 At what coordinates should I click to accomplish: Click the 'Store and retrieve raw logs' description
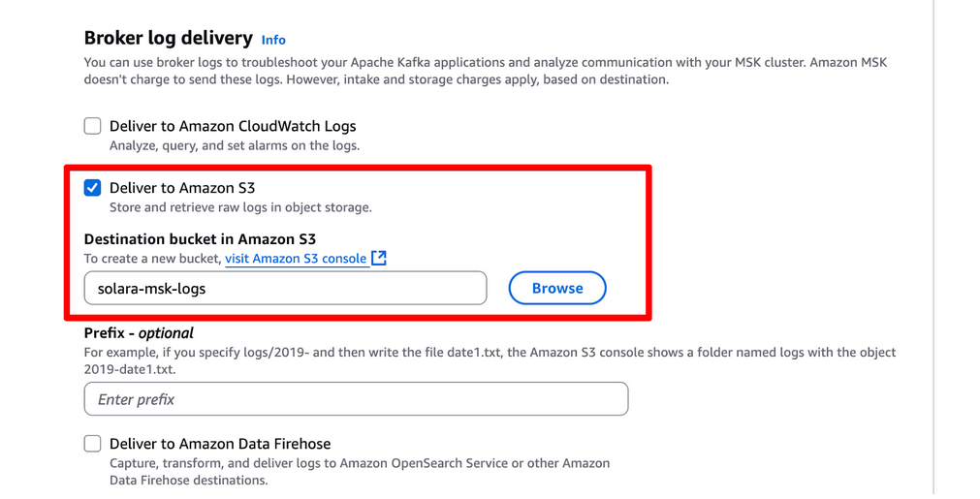pyautogui.click(x=240, y=207)
